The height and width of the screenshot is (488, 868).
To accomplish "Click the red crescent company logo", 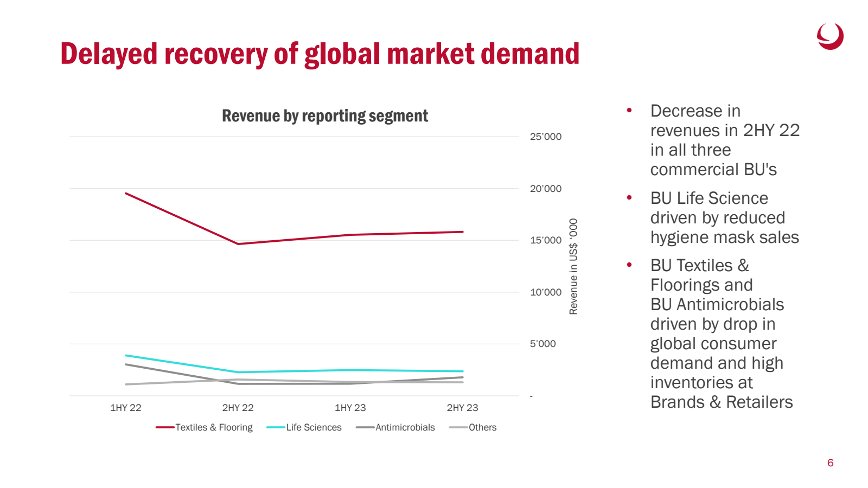I will [830, 36].
